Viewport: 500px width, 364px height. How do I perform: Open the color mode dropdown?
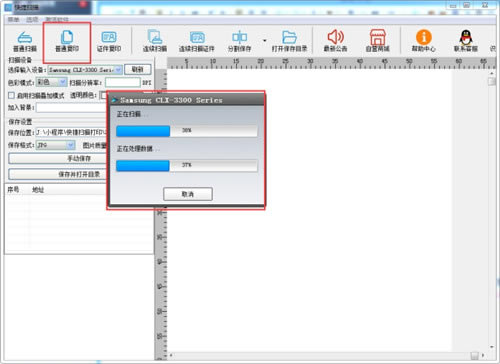(63, 82)
